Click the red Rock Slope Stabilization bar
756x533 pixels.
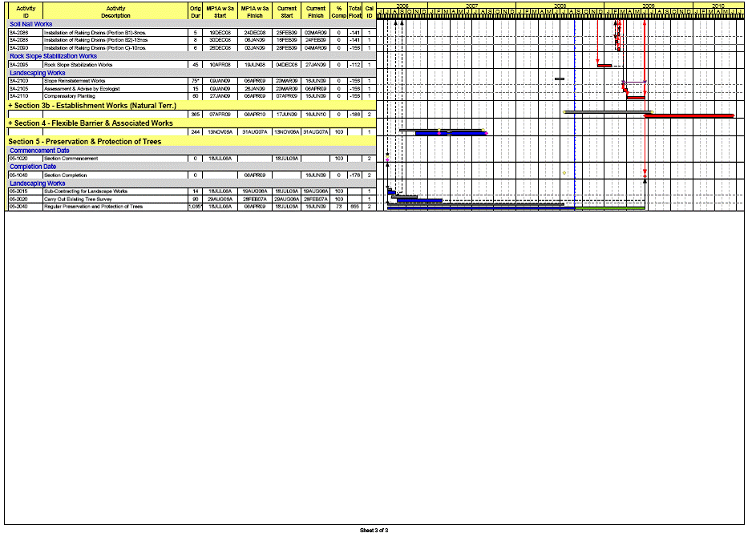(604, 66)
